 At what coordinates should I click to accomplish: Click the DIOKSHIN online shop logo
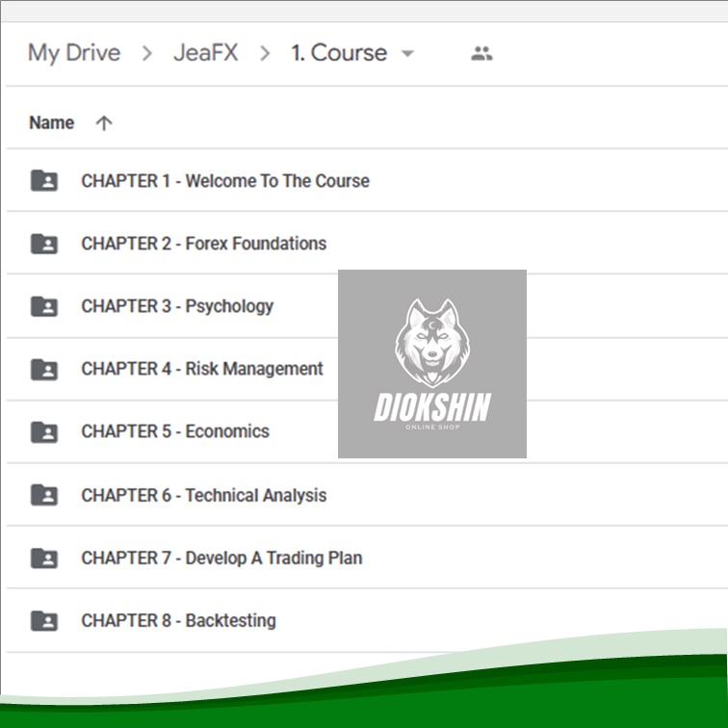click(x=432, y=364)
